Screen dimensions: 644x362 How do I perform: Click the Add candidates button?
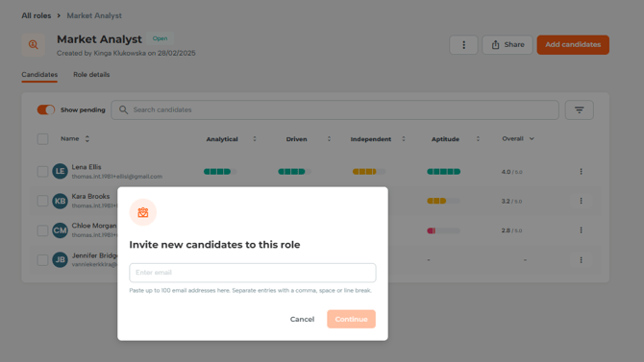(573, 45)
